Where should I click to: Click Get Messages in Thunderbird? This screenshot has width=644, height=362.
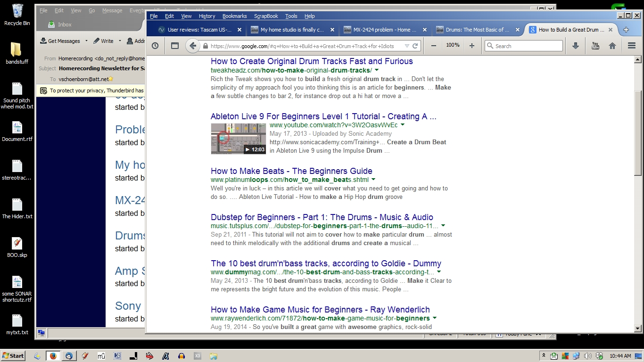pos(60,41)
